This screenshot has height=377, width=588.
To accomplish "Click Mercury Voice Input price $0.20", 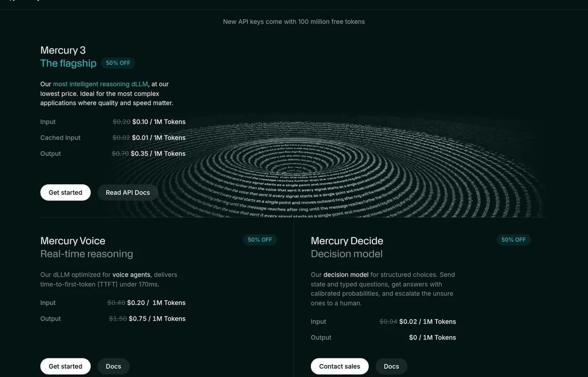I will (x=156, y=303).
